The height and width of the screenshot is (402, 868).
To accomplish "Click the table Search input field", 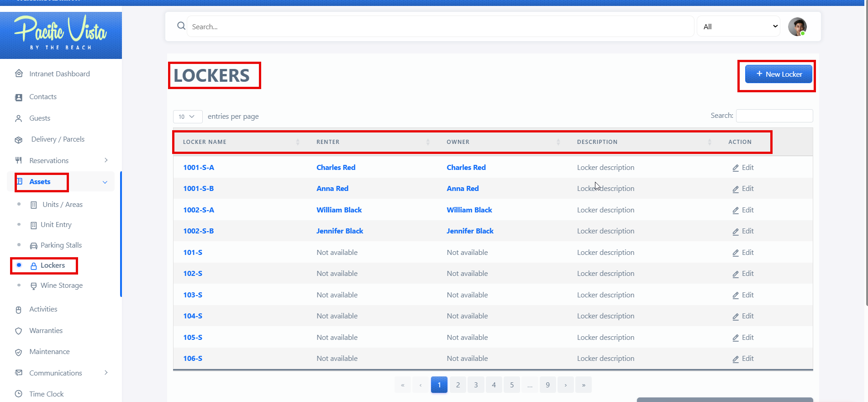I will [774, 116].
